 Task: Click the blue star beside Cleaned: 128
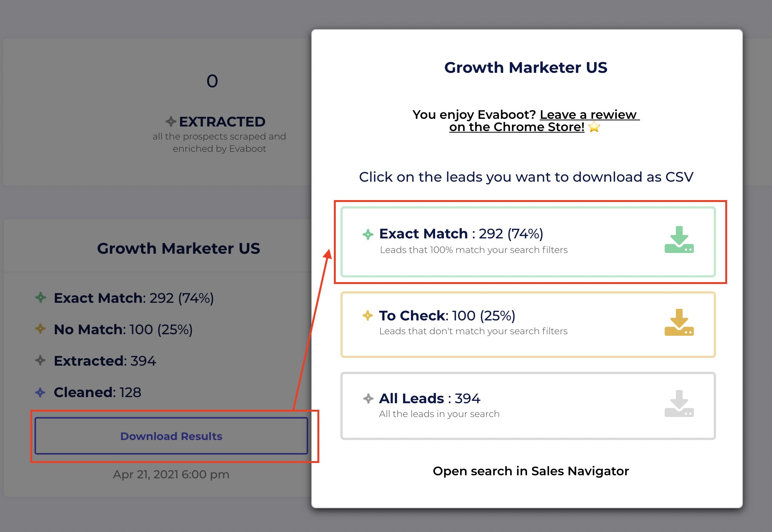(40, 392)
